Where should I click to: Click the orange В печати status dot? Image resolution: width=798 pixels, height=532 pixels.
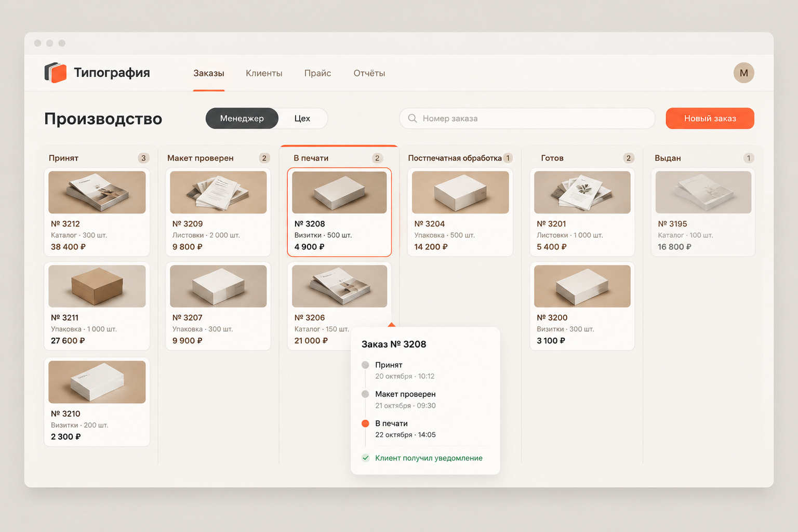365,423
